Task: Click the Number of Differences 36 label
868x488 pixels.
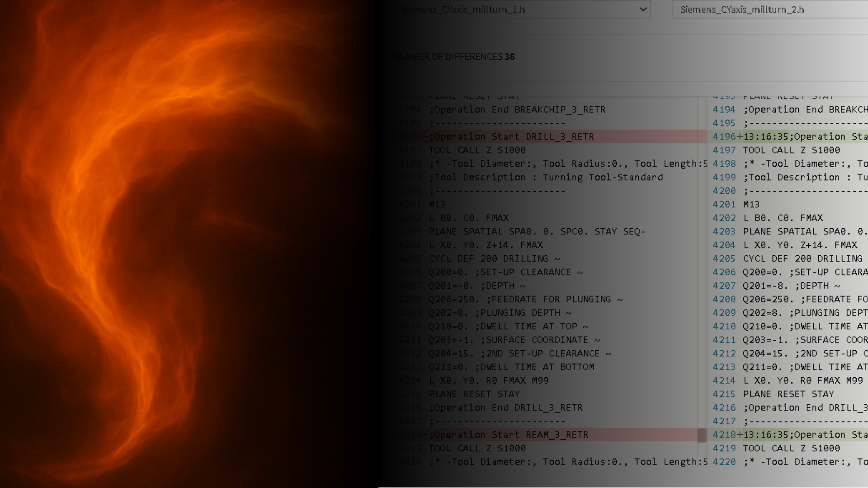Action: (x=454, y=56)
